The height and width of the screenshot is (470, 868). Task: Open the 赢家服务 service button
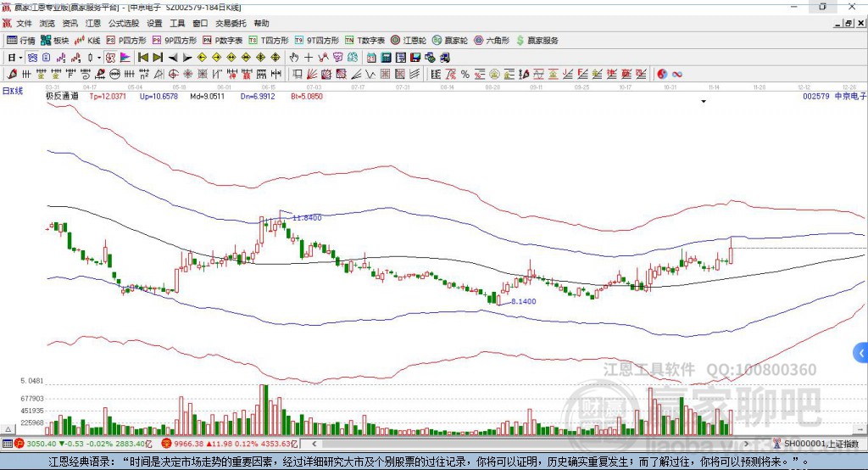click(x=537, y=41)
